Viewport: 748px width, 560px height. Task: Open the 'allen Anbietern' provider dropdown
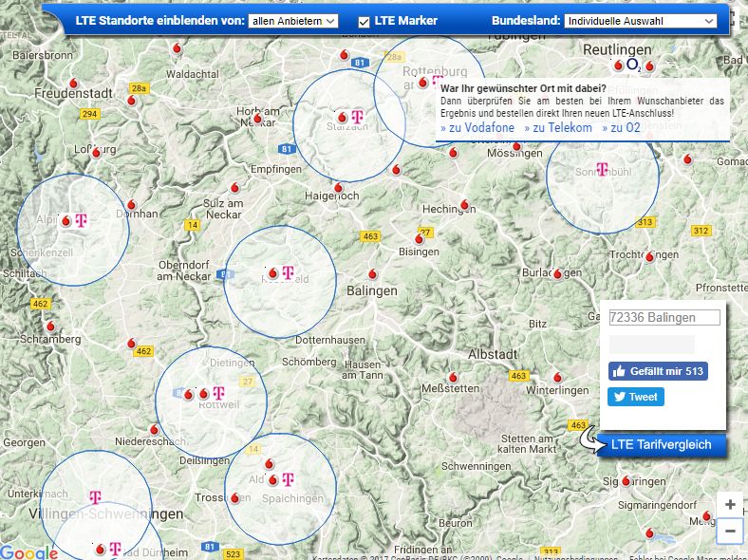pyautogui.click(x=292, y=21)
